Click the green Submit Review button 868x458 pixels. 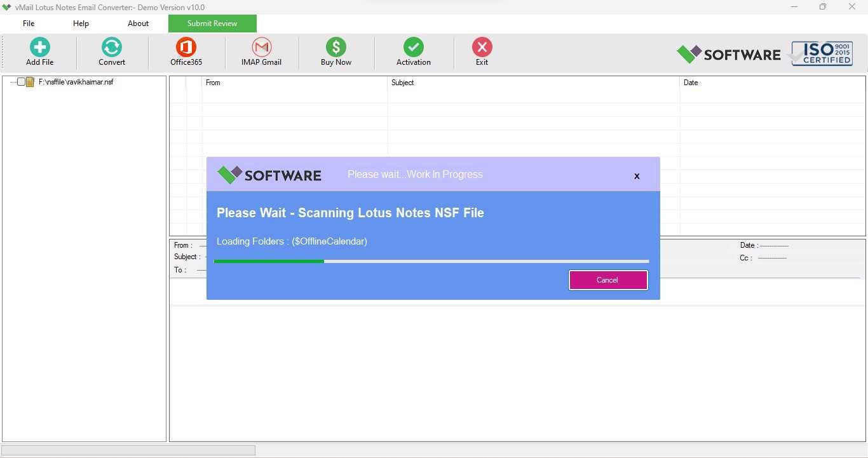click(212, 24)
